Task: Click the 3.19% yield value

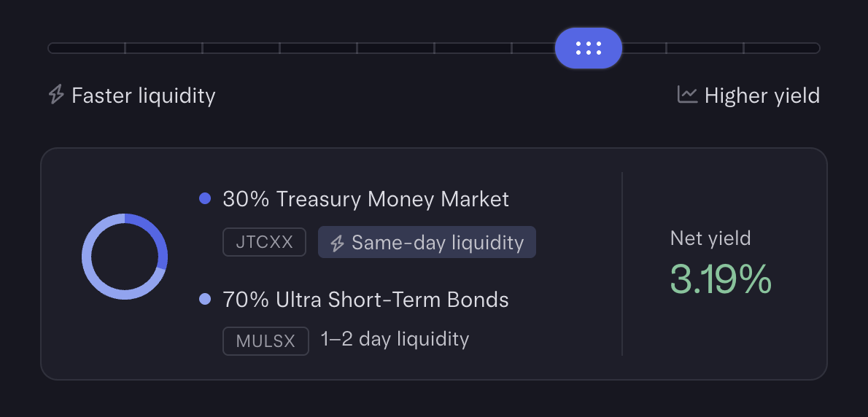Action: (721, 278)
